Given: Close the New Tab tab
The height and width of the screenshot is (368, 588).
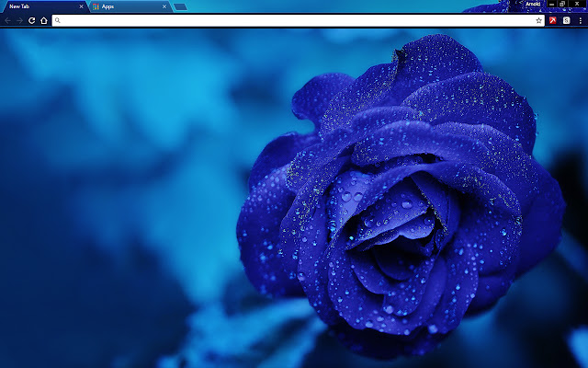Looking at the screenshot, I should tap(81, 6).
